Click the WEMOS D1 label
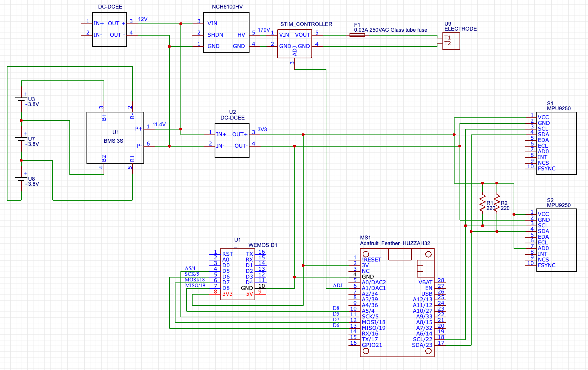Image resolution: width=588 pixels, height=370 pixels. point(263,245)
